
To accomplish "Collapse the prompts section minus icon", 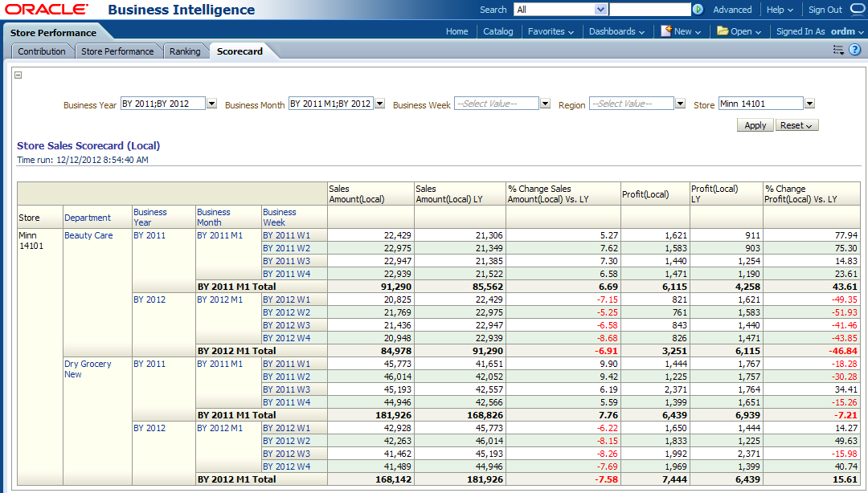I will tap(18, 75).
